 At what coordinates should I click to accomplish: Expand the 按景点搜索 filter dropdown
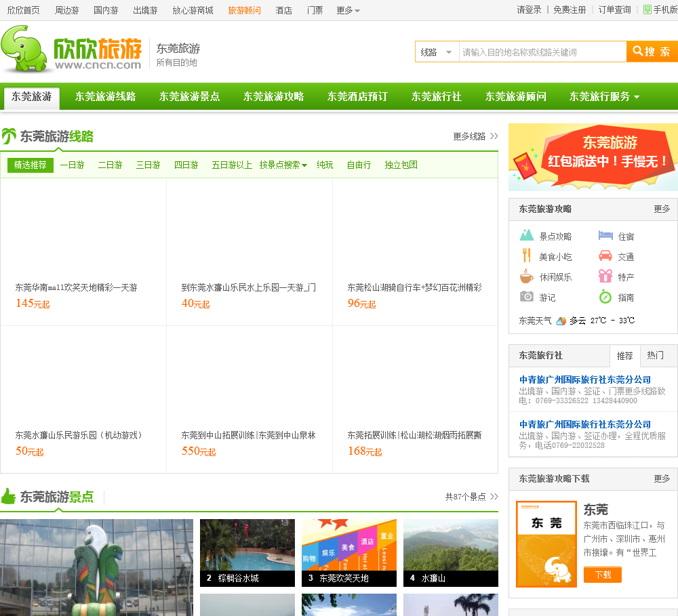tap(283, 165)
